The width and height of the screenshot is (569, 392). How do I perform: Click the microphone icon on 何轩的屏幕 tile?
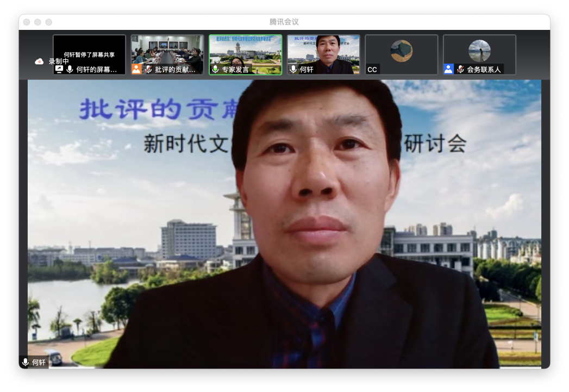point(70,70)
